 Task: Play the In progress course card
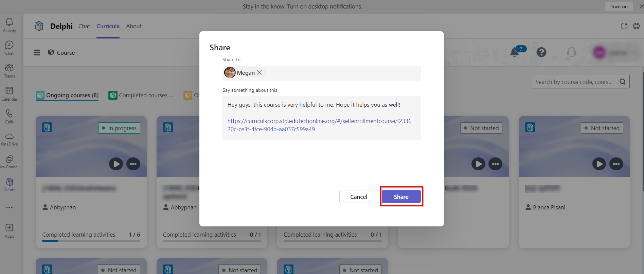click(x=116, y=164)
